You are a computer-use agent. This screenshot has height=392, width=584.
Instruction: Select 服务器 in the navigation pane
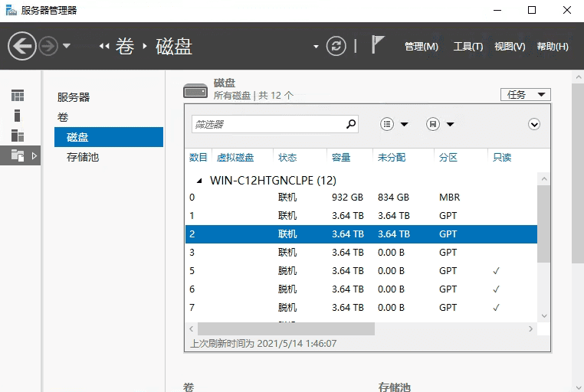[x=74, y=97]
